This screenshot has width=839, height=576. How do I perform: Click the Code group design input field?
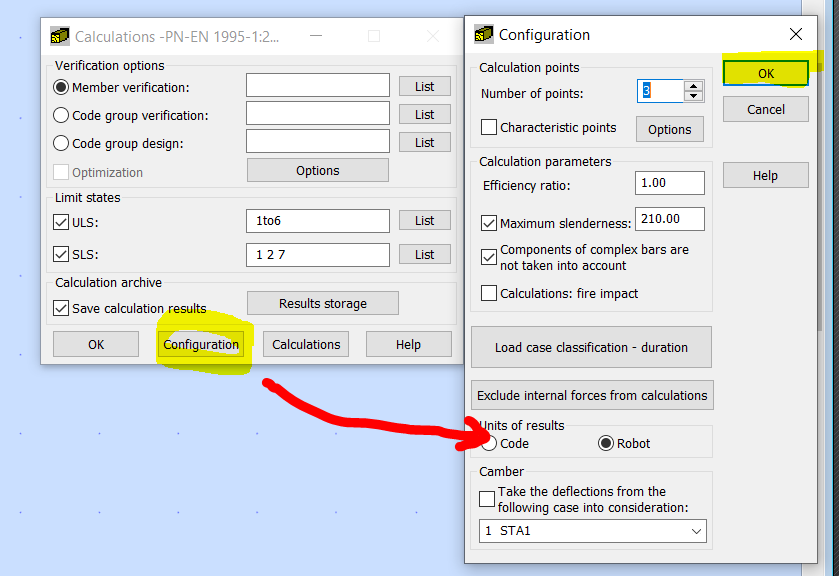[318, 141]
